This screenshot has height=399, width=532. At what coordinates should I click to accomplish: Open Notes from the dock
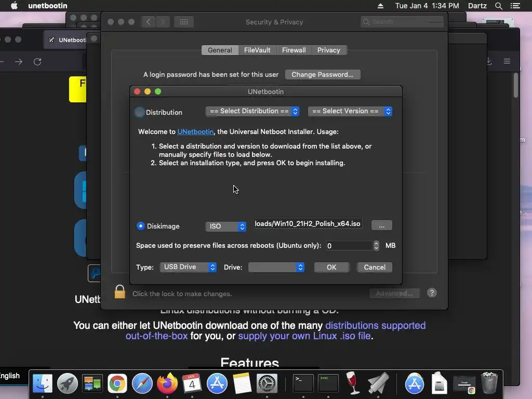(x=242, y=383)
